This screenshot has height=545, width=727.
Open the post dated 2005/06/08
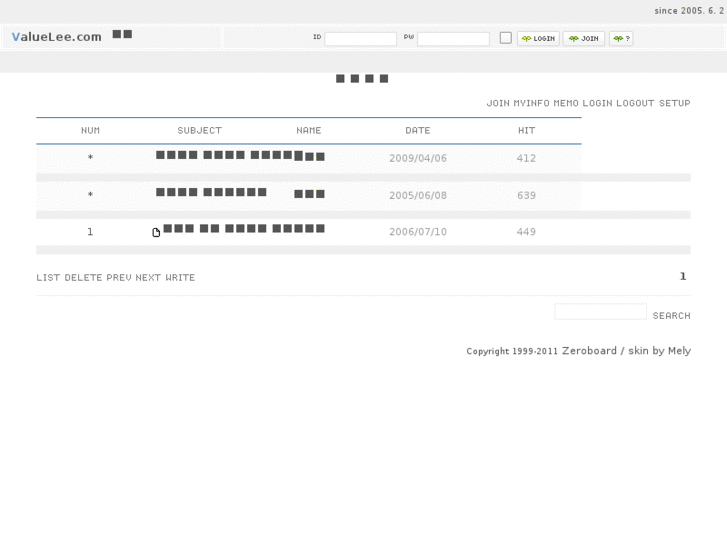(x=211, y=192)
